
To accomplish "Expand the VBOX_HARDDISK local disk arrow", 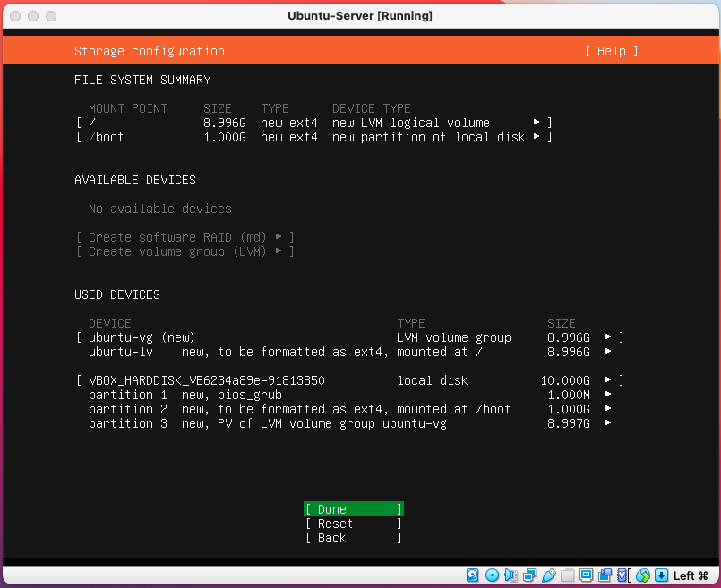I will click(608, 379).
